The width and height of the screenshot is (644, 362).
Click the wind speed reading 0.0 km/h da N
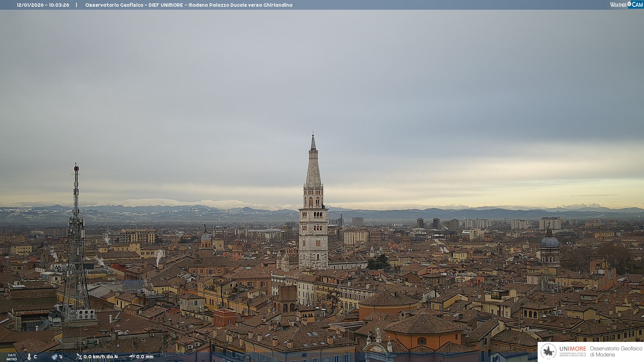(101, 357)
